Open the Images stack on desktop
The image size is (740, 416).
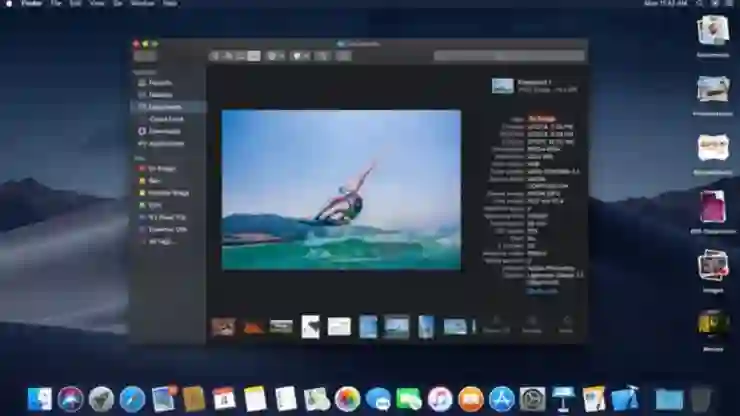[713, 270]
